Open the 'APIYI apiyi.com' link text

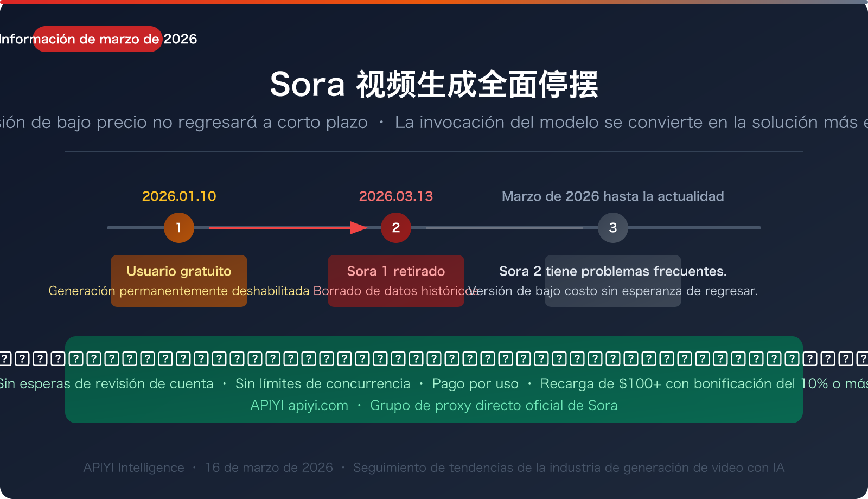[x=299, y=405]
